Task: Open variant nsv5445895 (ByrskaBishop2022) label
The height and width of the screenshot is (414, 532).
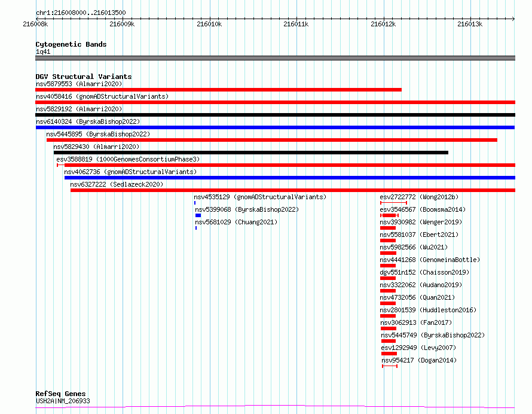Action: coord(98,134)
